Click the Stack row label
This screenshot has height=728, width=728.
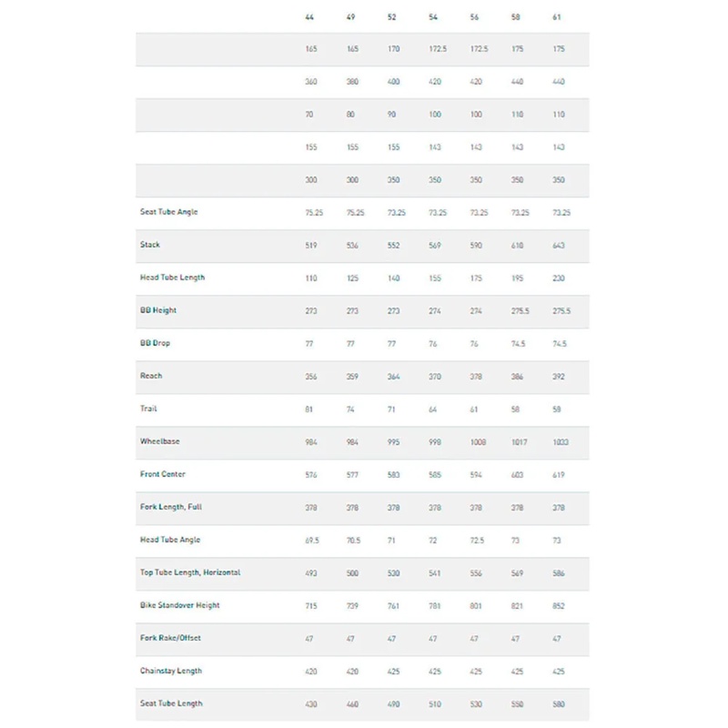click(x=150, y=245)
